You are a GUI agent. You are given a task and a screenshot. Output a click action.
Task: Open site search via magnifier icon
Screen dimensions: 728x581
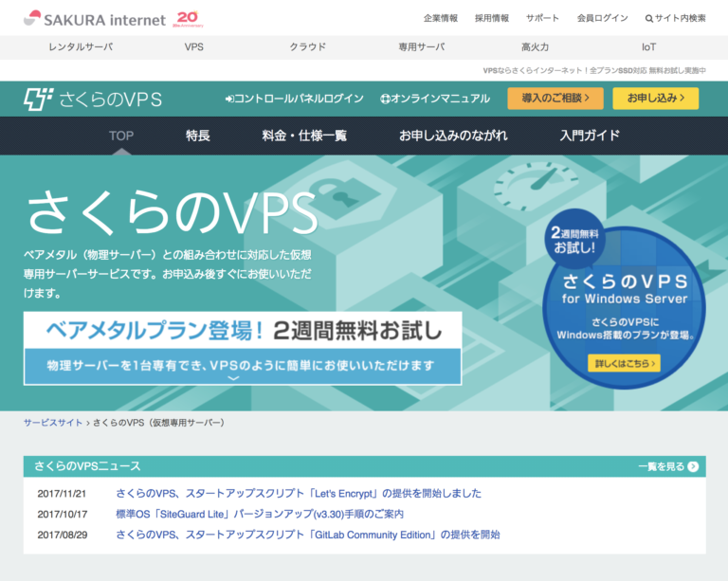point(649,19)
